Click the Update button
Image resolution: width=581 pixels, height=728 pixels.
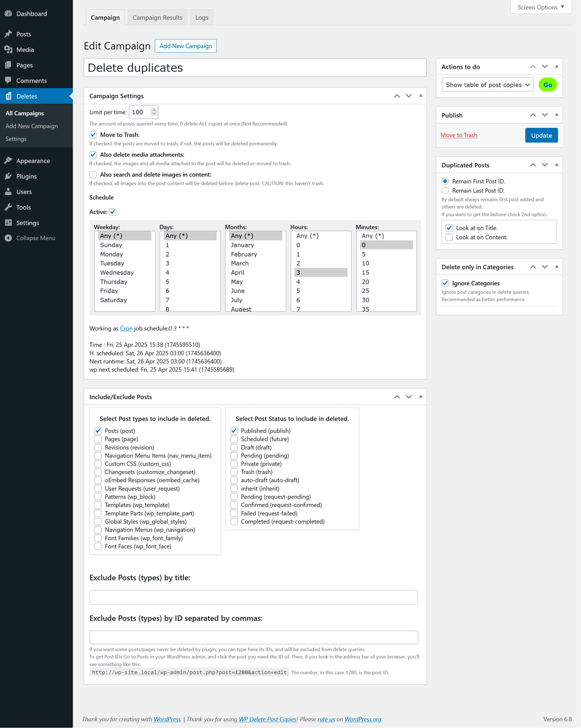point(541,136)
